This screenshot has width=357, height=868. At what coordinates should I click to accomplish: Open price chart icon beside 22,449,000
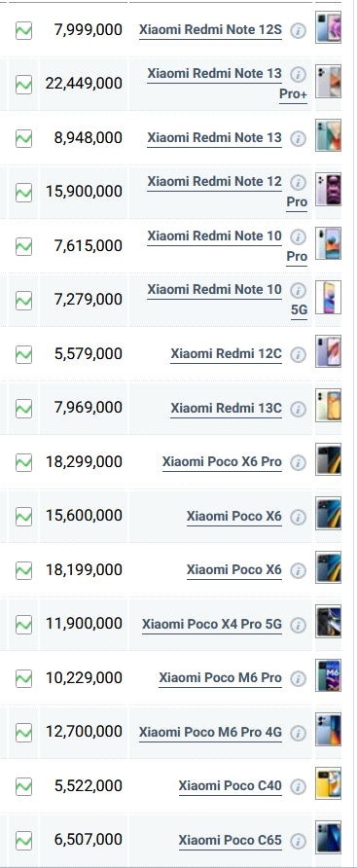[x=23, y=84]
